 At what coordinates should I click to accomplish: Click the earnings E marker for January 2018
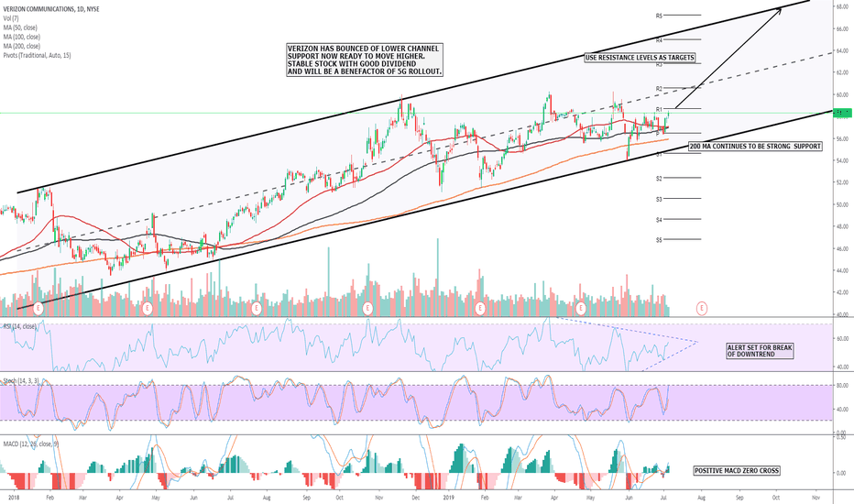[38, 309]
